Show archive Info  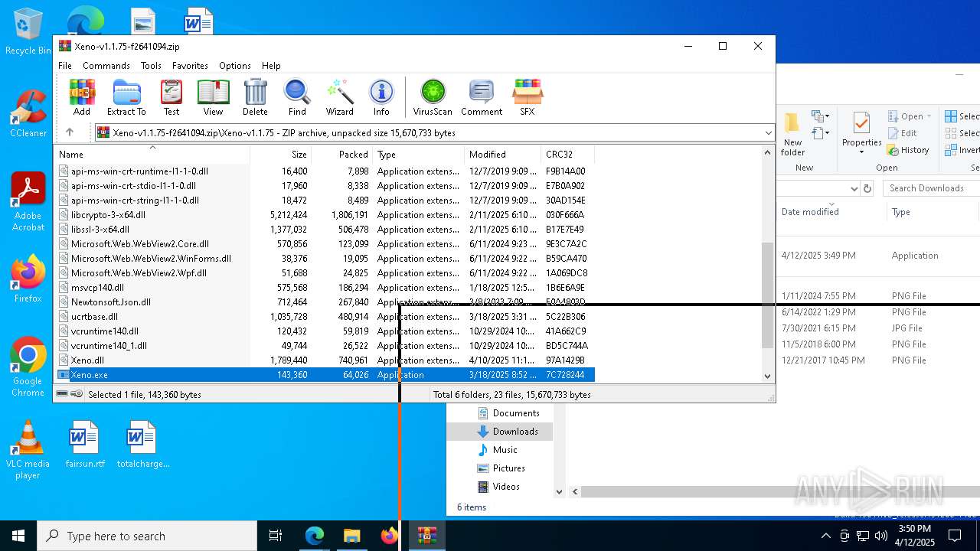coord(381,97)
